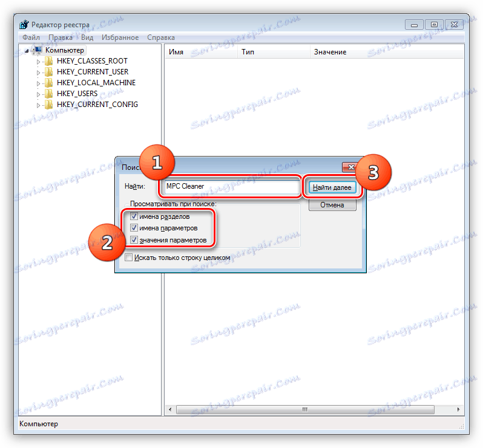Click the Значение column header
The height and width of the screenshot is (448, 483).
tap(387, 52)
